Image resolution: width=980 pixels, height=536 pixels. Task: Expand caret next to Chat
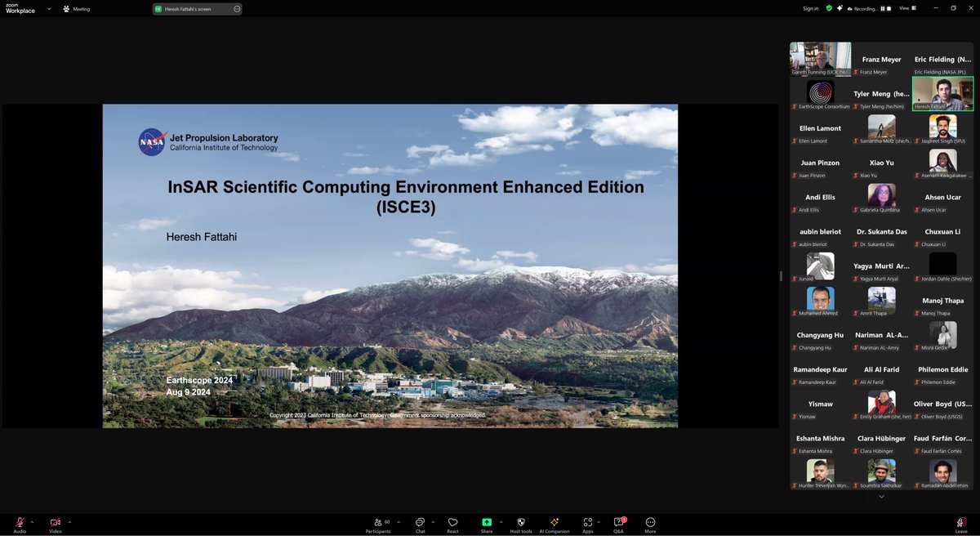tap(433, 521)
